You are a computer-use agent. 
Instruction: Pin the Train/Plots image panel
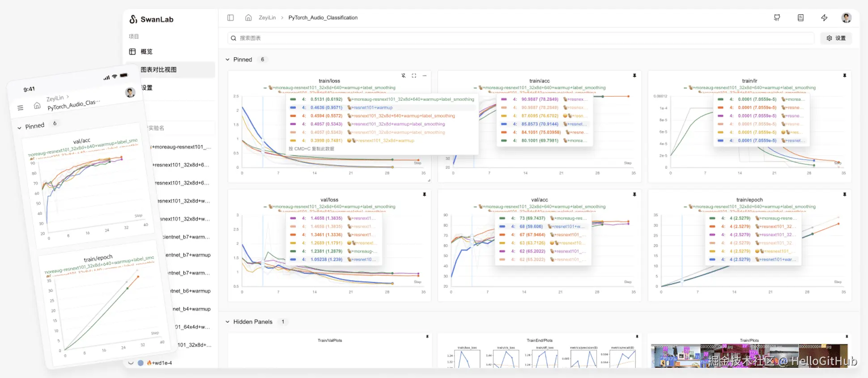[847, 336]
